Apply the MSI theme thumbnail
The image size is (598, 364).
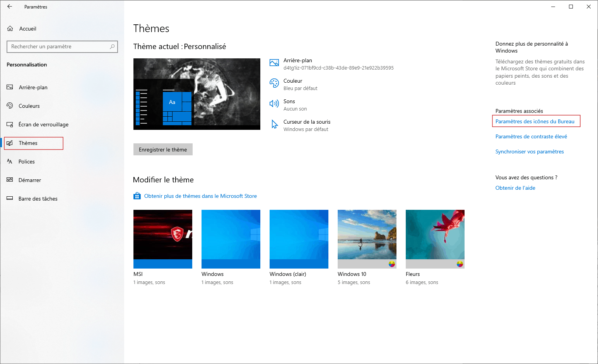(x=163, y=239)
